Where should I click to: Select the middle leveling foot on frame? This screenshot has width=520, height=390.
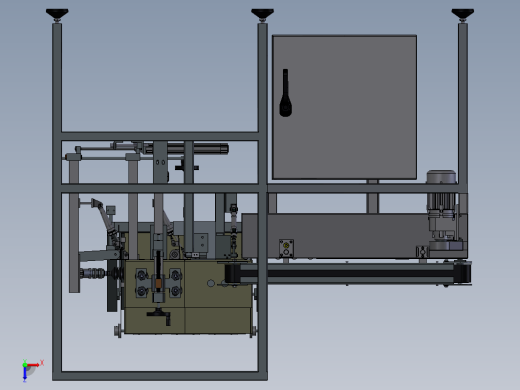(262, 15)
